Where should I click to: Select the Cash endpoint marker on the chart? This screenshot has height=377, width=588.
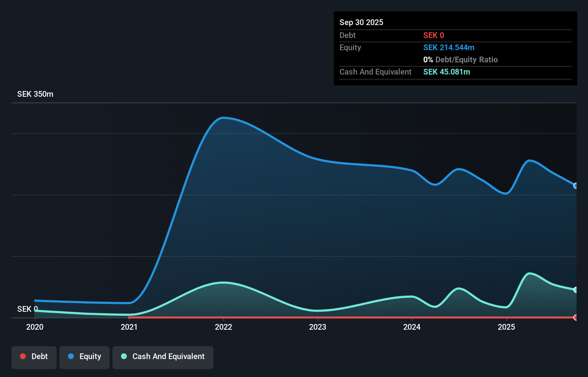point(575,289)
